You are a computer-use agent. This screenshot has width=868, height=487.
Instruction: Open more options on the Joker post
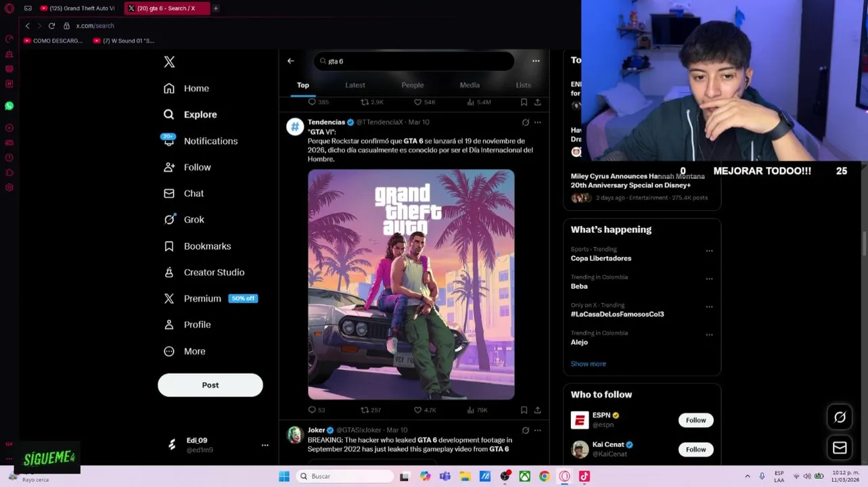(538, 430)
